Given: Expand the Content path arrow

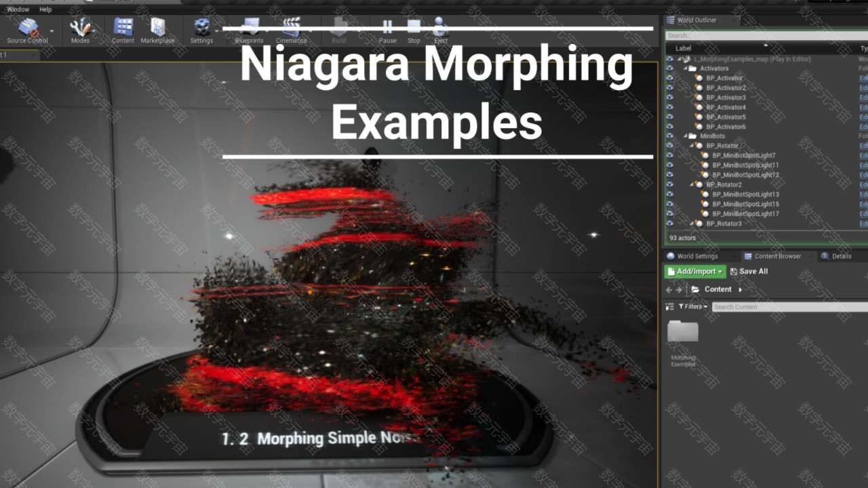Looking at the screenshot, I should pyautogui.click(x=740, y=289).
